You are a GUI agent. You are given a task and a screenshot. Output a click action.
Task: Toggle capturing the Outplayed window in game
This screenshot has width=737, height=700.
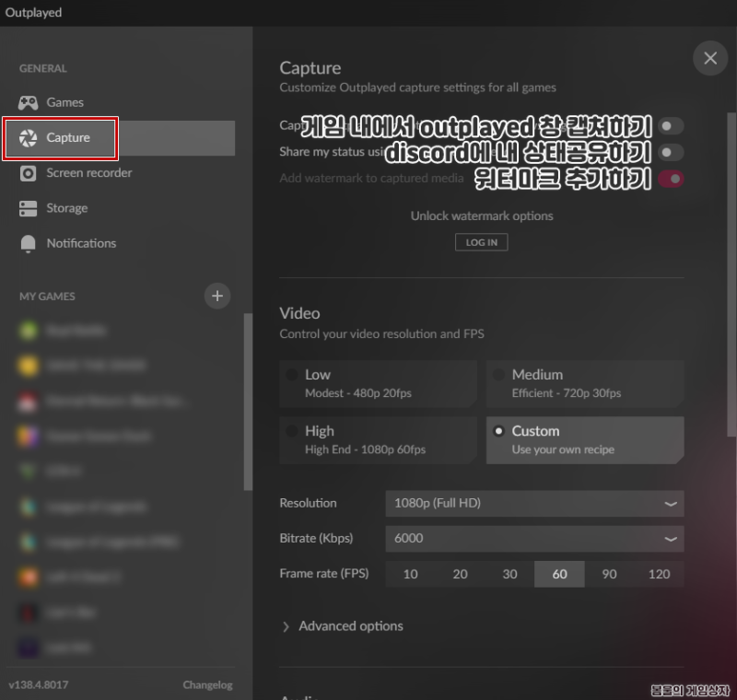[671, 126]
